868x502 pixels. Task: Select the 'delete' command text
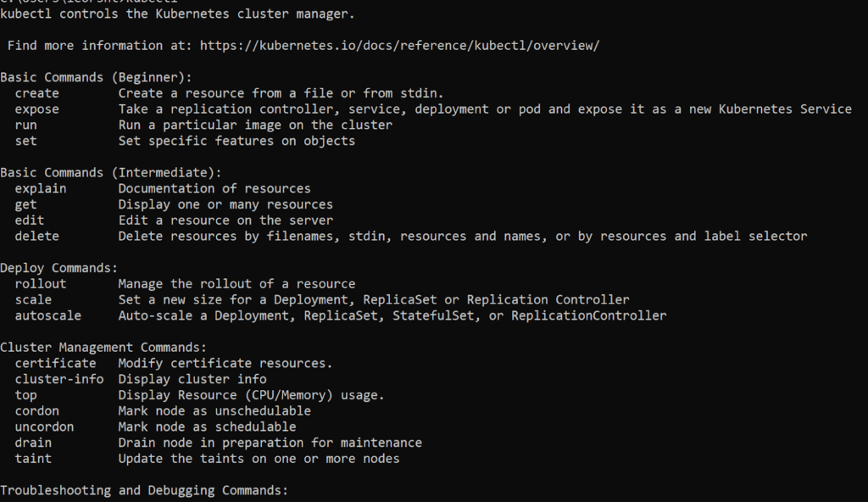point(37,236)
